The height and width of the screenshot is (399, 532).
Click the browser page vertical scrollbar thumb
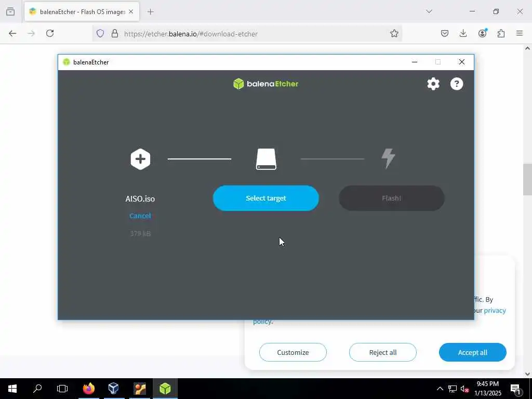click(527, 179)
